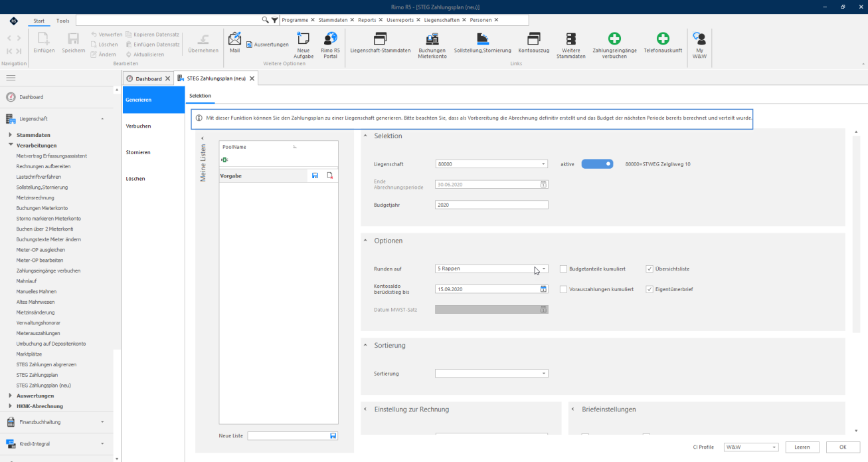Launch the Rimo R5 Portal
The image size is (868, 462).
click(x=330, y=45)
